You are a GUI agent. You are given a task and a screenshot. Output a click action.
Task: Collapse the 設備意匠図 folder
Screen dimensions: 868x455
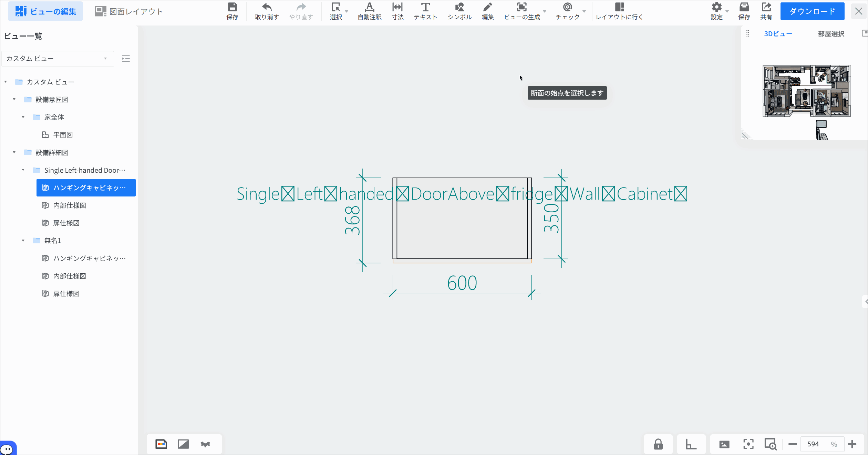pos(14,99)
